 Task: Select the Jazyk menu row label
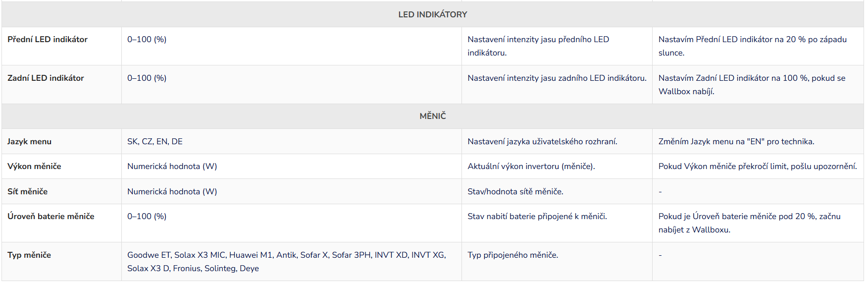click(x=29, y=142)
